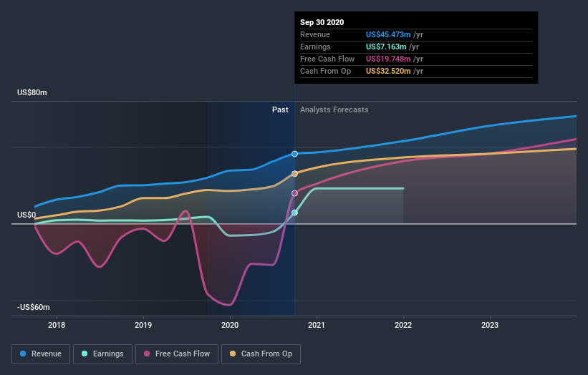Click the US$19.748m free cash flow value
The height and width of the screenshot is (375, 588).
pos(388,59)
